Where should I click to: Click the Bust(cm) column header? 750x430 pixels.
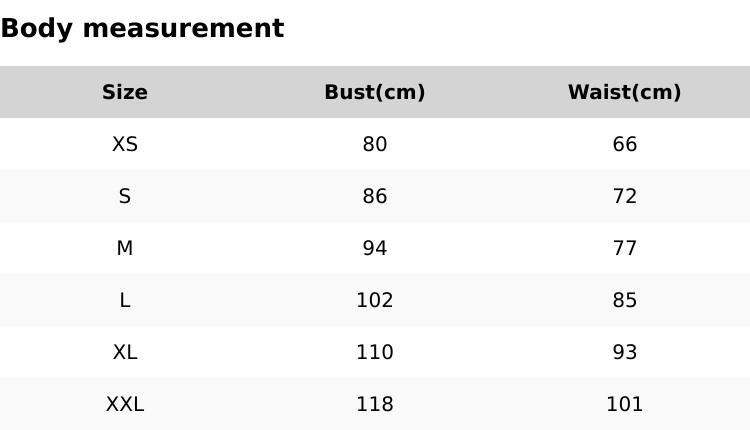pos(375,93)
